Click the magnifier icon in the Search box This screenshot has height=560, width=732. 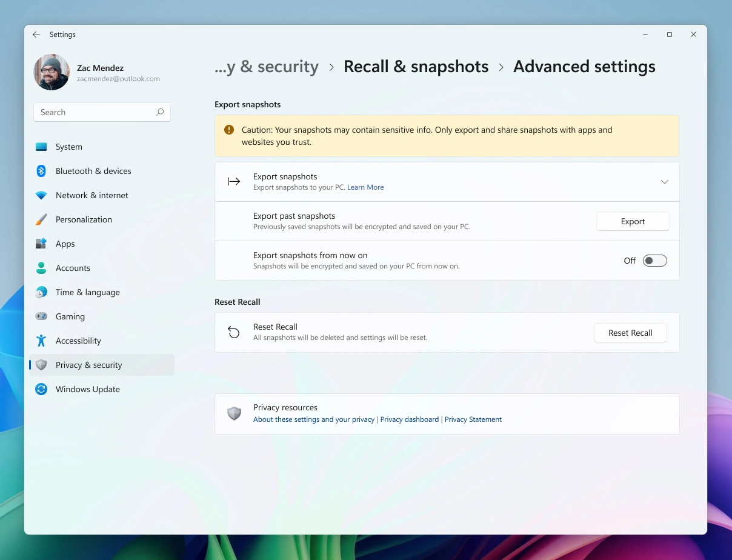click(x=160, y=112)
